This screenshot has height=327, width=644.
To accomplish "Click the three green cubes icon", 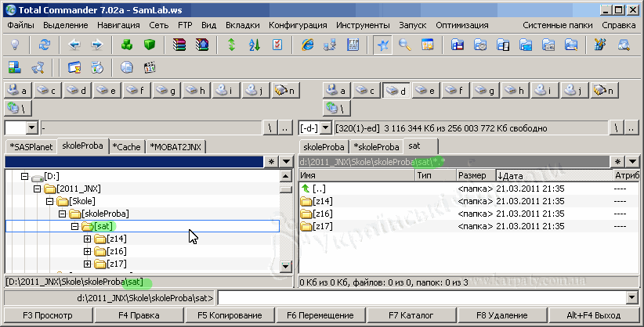I will (x=127, y=45).
